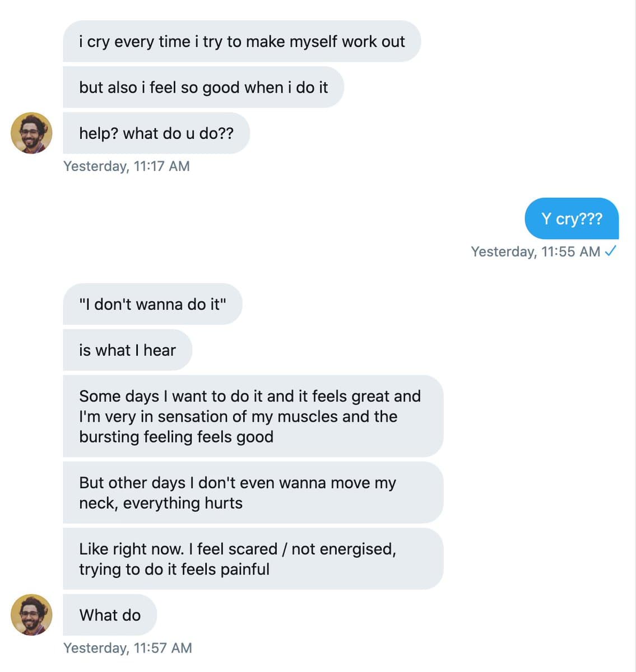Click the "Like right now" message bubble
Image resolution: width=636 pixels, height=672 pixels.
(252, 559)
